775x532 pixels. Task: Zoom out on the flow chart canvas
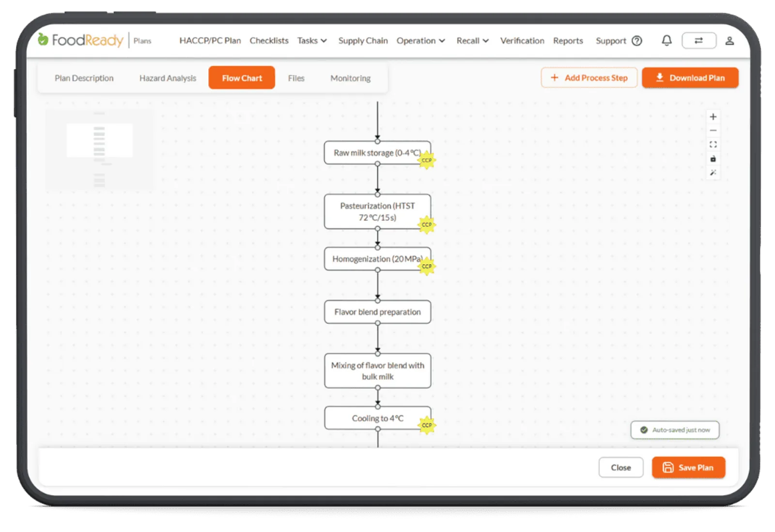pos(713,130)
